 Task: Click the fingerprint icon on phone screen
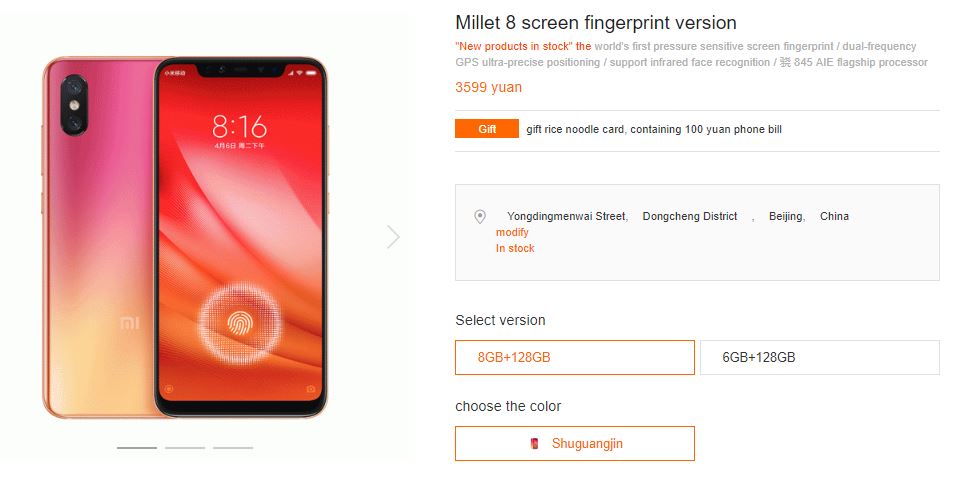[240, 323]
